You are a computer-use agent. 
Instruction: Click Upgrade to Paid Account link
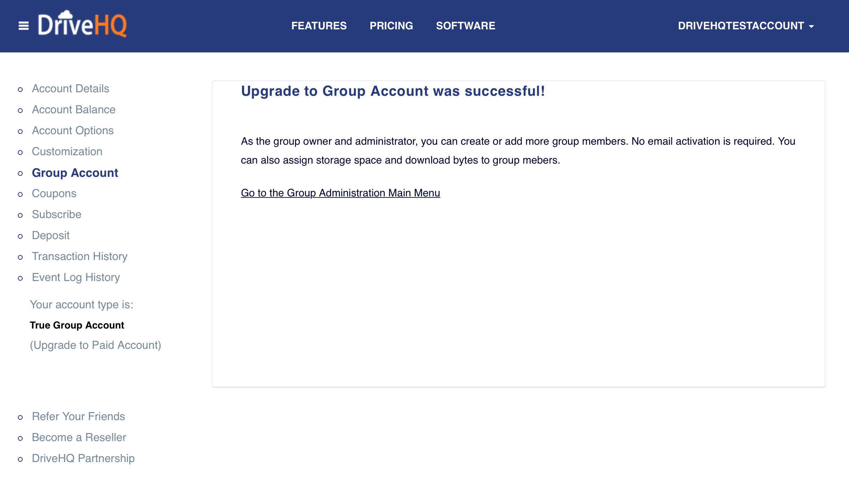click(95, 345)
